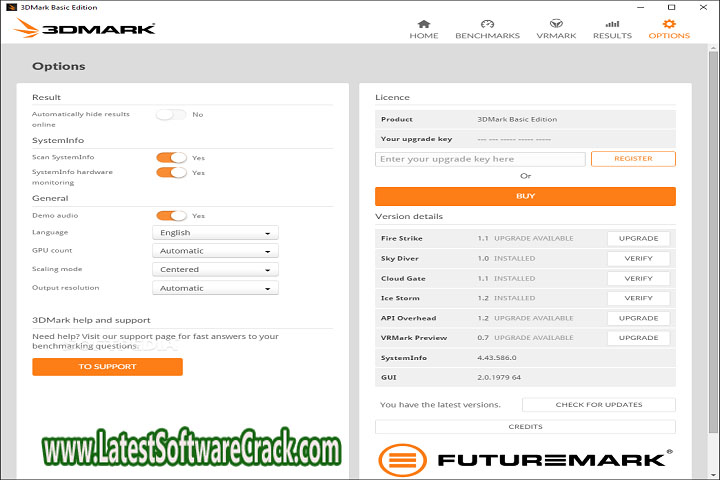This screenshot has width=720, height=480.
Task: Open the Language dropdown set to English
Action: (x=215, y=233)
